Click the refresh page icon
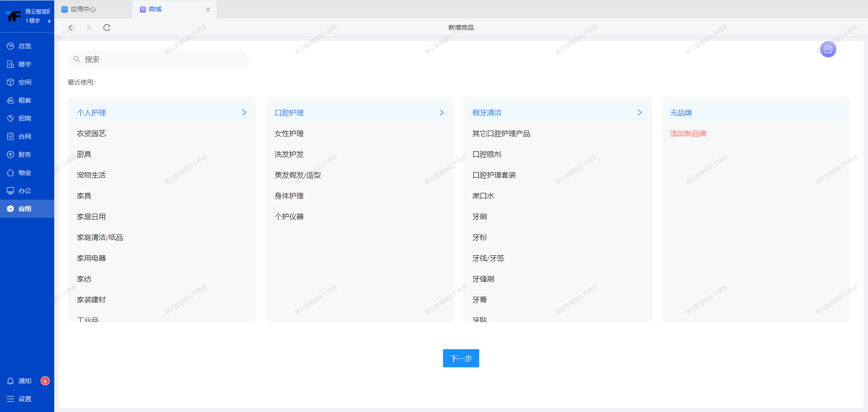The height and width of the screenshot is (412, 868). coord(107,28)
